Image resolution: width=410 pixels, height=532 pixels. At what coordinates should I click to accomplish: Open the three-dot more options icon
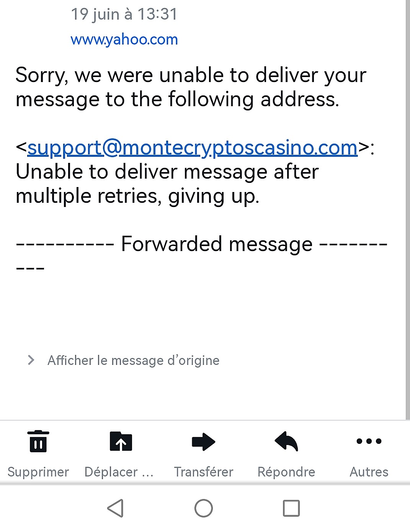coord(369,441)
